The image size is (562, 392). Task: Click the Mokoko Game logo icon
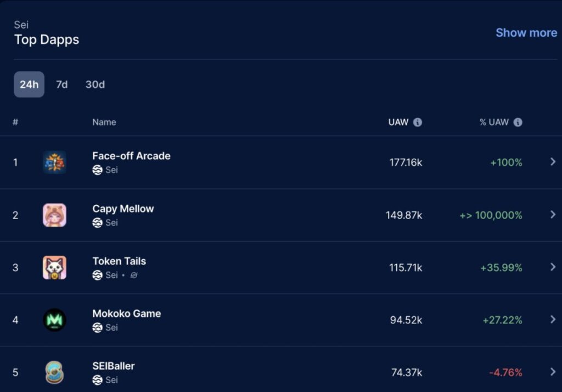(x=54, y=320)
